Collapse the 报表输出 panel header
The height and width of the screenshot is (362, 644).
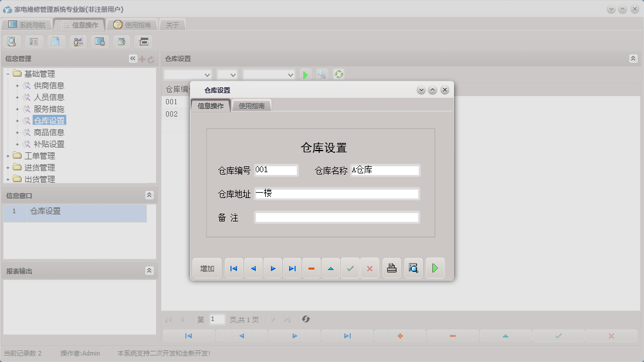[150, 271]
